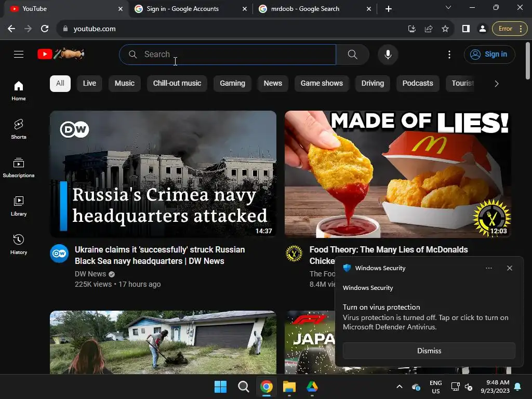The image size is (532, 399).
Task: Open Chrome side panel icon
Action: 466,29
